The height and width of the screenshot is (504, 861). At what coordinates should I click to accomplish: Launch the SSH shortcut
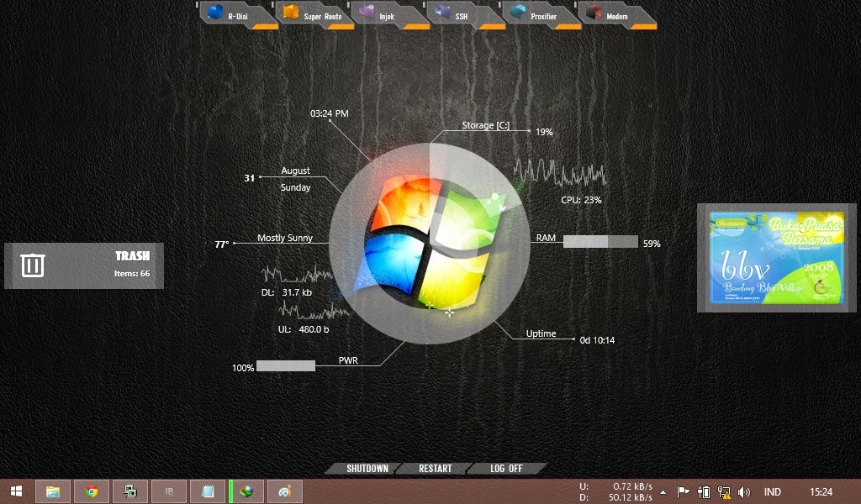(x=466, y=15)
